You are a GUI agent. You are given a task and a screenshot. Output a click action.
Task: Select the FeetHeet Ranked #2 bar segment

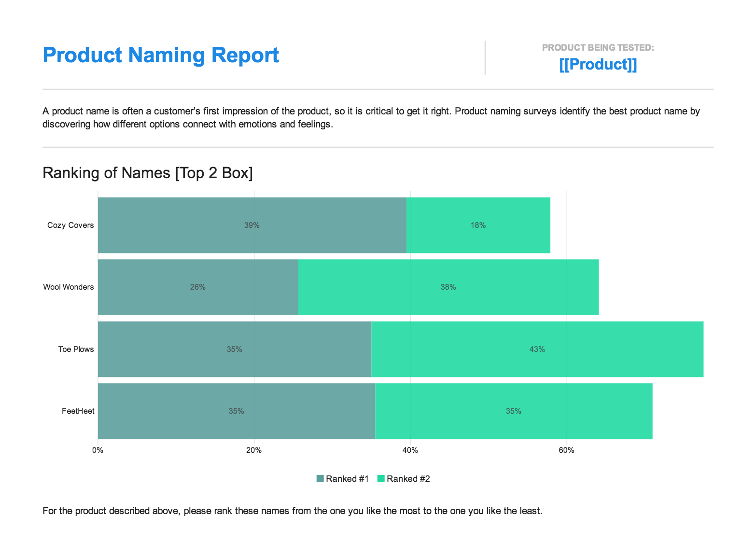pyautogui.click(x=514, y=411)
